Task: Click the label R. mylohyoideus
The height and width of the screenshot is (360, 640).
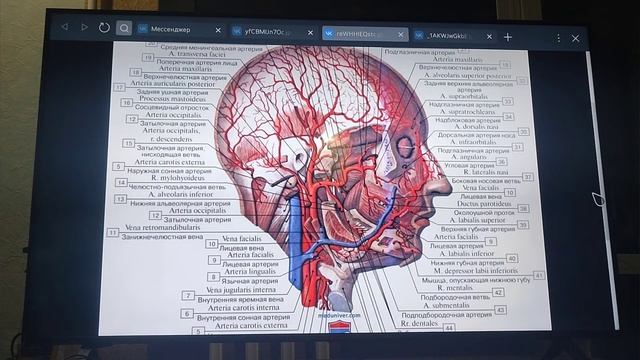Action: [x=178, y=178]
